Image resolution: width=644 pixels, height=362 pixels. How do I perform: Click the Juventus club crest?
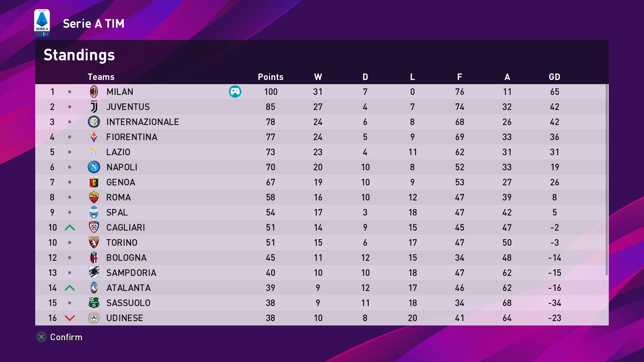(94, 107)
